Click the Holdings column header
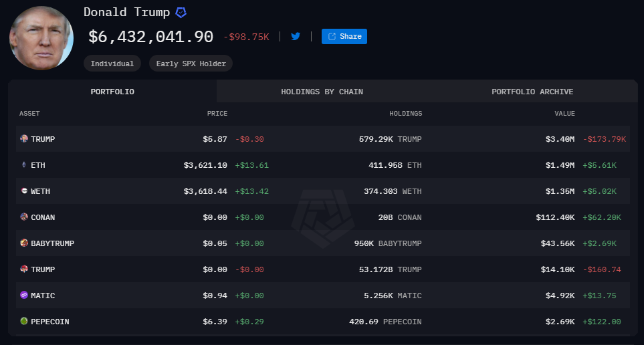The image size is (644, 345). pos(405,114)
